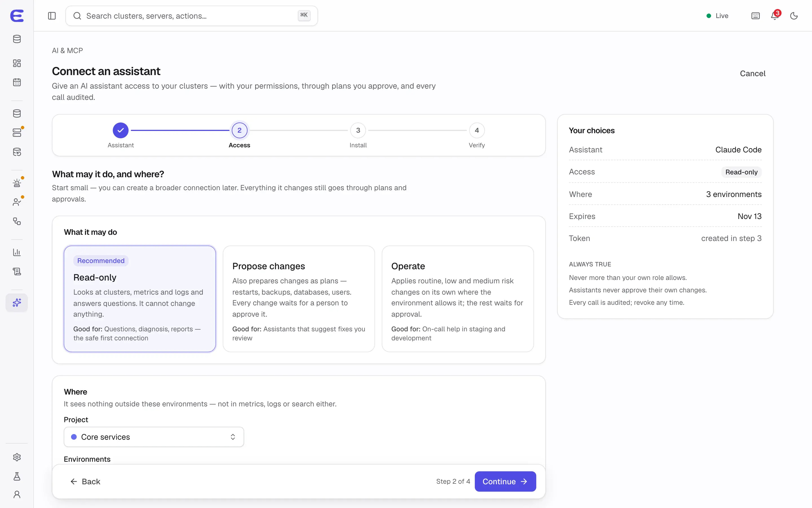Click the 'created in step 3' token text
The width and height of the screenshot is (812, 508).
point(731,238)
